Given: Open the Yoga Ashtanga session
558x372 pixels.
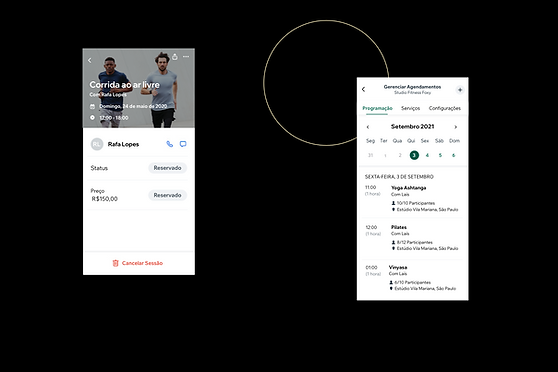Looking at the screenshot, I should 412,198.
